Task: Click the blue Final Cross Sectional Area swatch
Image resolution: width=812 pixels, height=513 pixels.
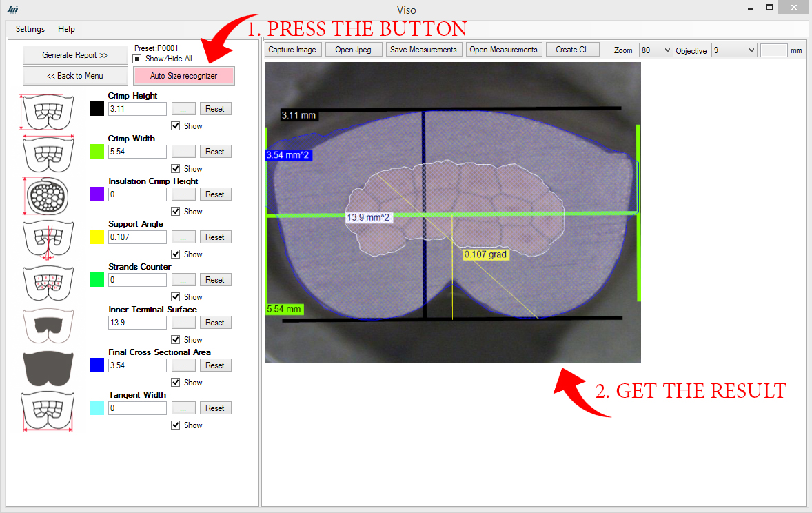Action: click(x=97, y=365)
